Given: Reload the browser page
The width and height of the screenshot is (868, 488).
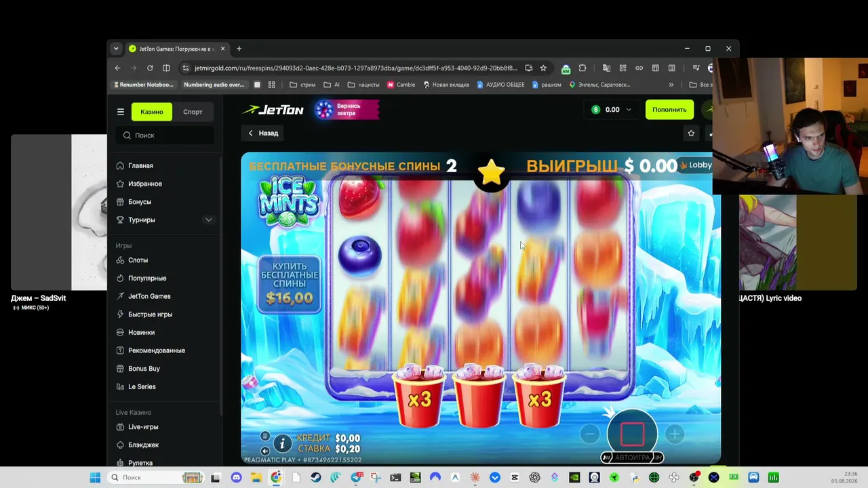Looking at the screenshot, I should tap(150, 68).
